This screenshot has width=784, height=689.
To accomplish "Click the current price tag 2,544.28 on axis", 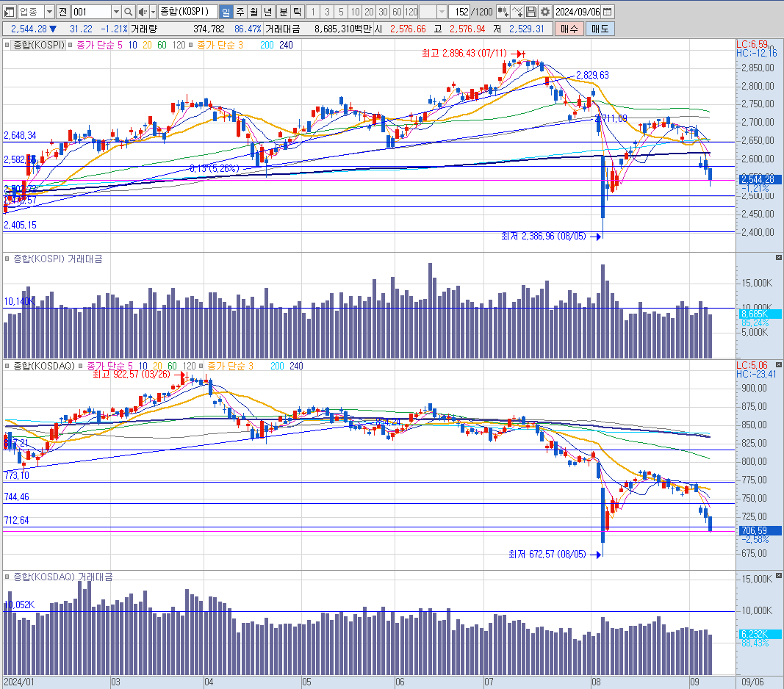I will point(759,179).
